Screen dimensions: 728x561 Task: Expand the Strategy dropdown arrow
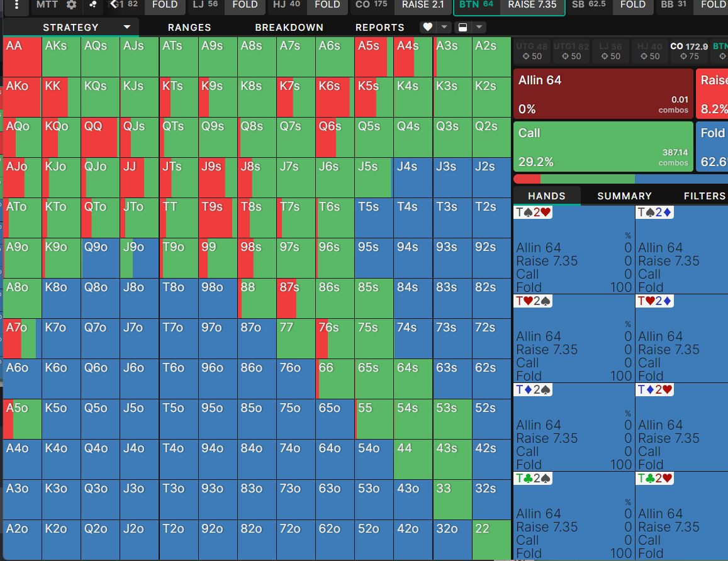click(127, 27)
